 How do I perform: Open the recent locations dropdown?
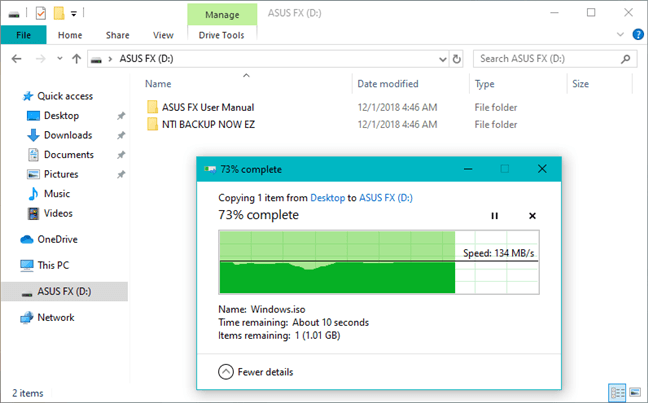pyautogui.click(x=60, y=59)
